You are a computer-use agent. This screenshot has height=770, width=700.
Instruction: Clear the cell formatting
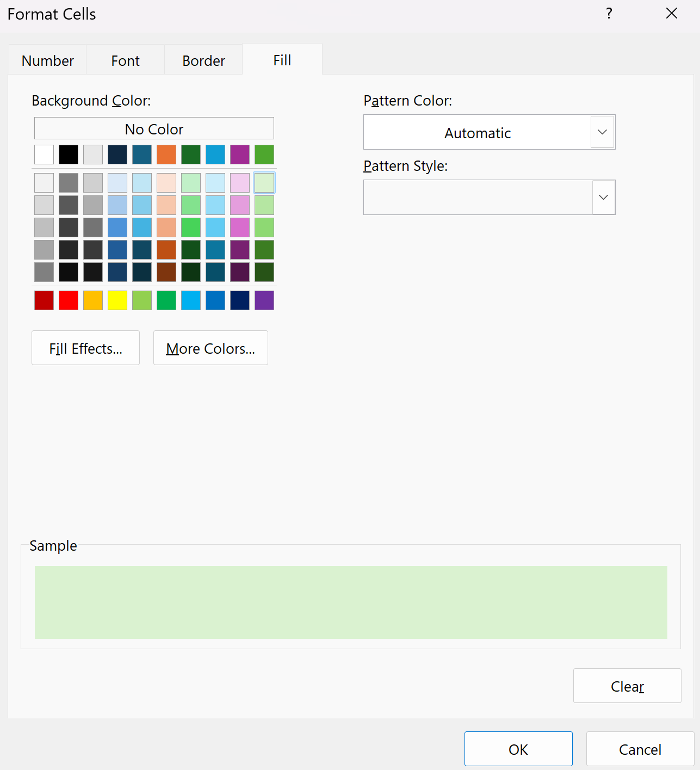click(627, 686)
